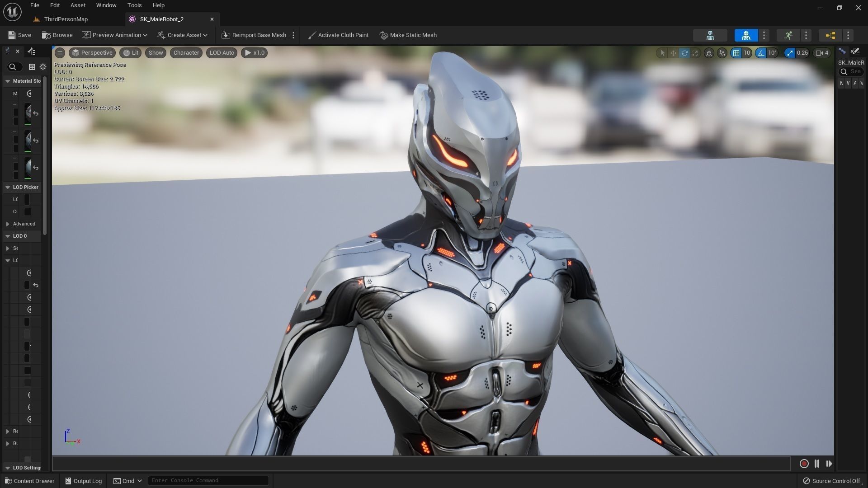
Task: Click the record animation button
Action: click(x=804, y=464)
